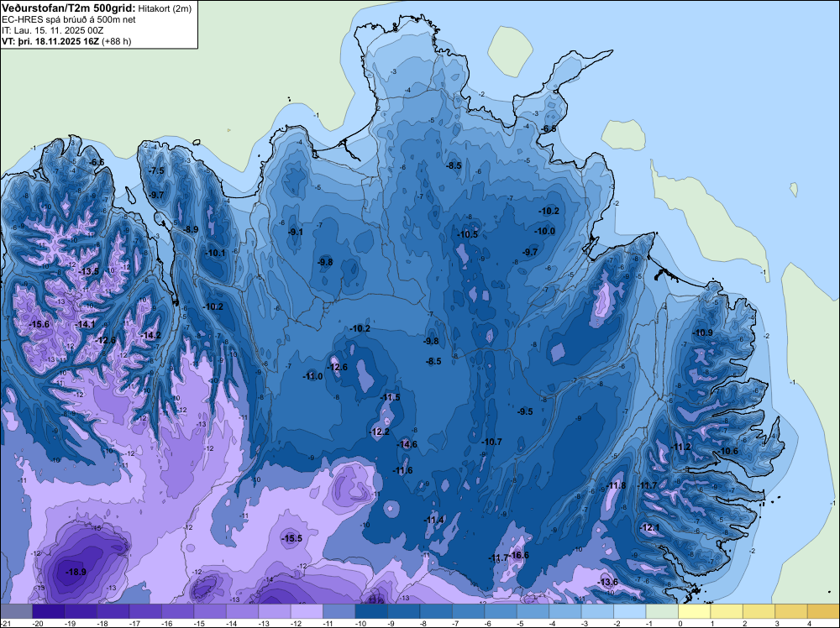Click the -16.6 temperature value on the map
This screenshot has width=840, height=628.
[518, 555]
